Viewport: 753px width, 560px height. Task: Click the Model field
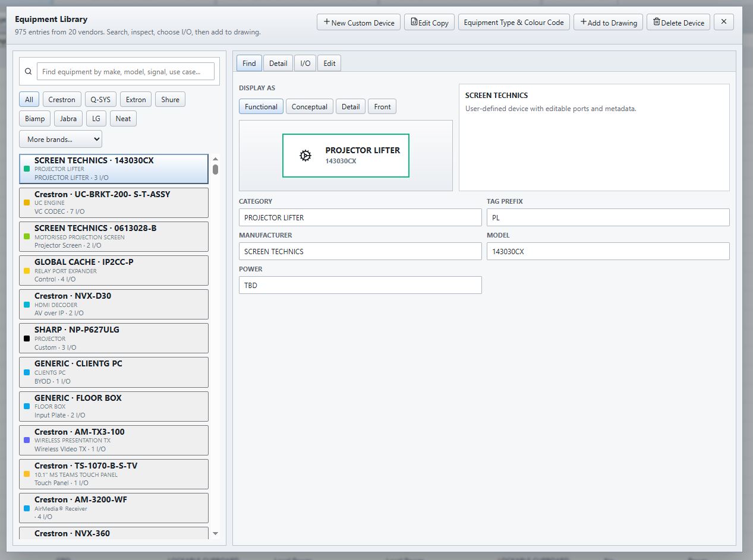[608, 251]
